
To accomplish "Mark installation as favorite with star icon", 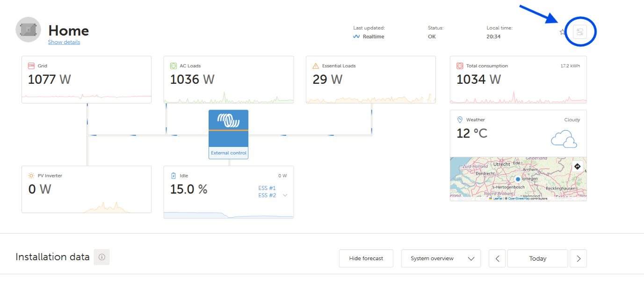I will pyautogui.click(x=563, y=32).
